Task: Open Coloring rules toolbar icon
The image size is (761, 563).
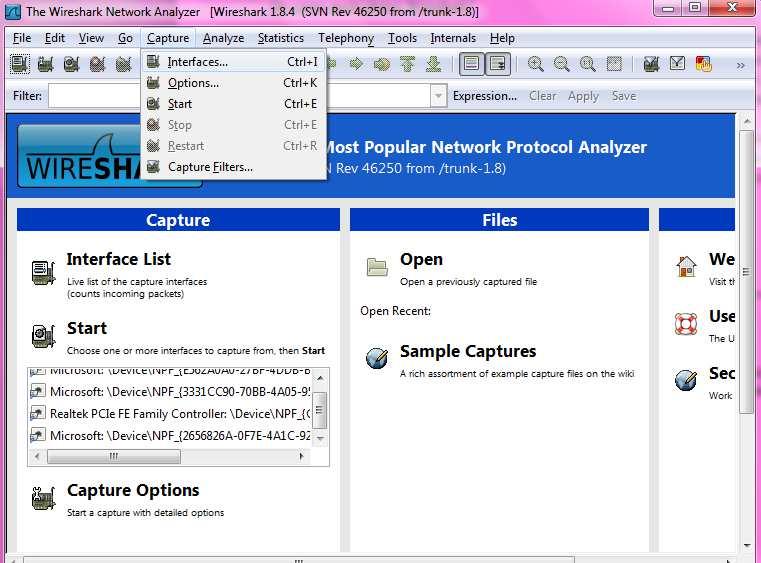Action: pos(703,64)
